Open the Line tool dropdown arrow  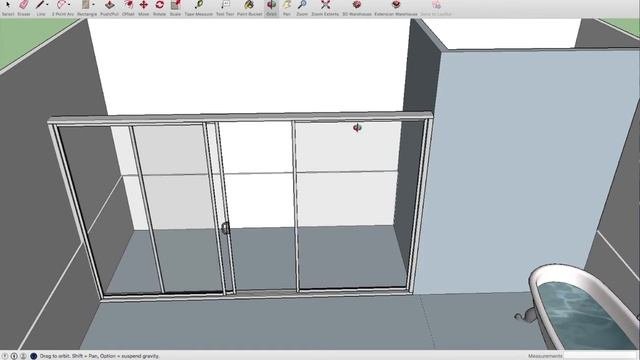point(47,5)
